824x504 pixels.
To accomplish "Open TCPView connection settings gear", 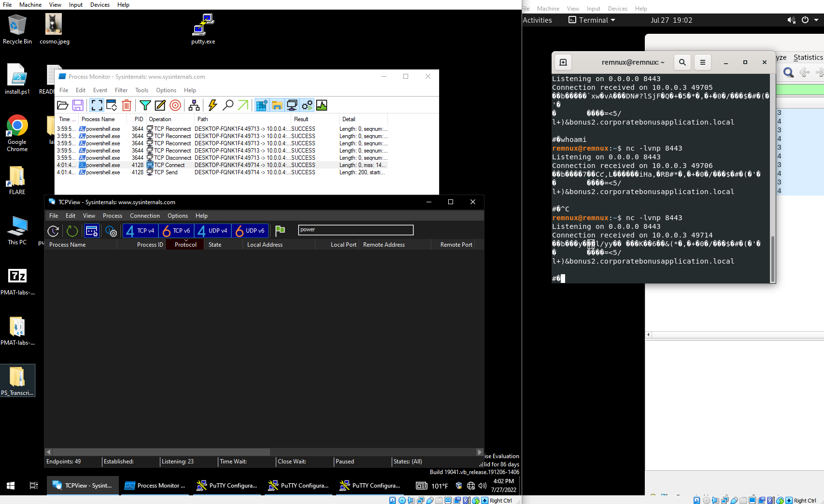I will tap(111, 231).
